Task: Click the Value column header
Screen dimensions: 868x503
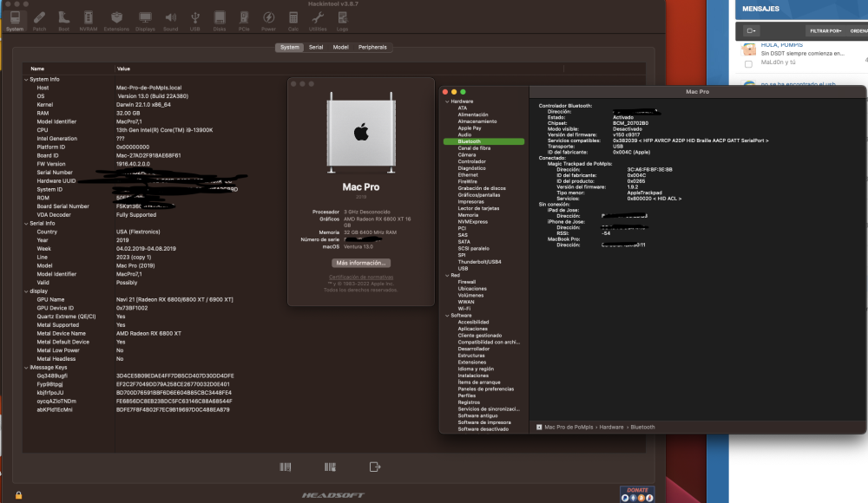Action: (339, 69)
